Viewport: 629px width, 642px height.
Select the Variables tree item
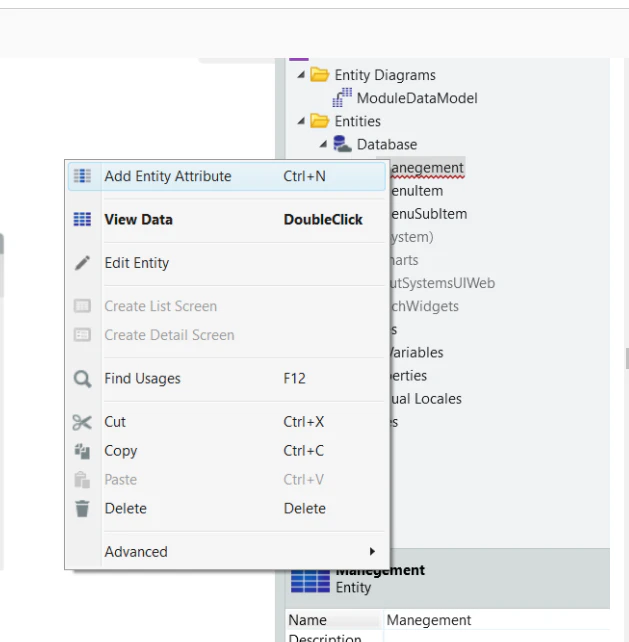point(416,353)
